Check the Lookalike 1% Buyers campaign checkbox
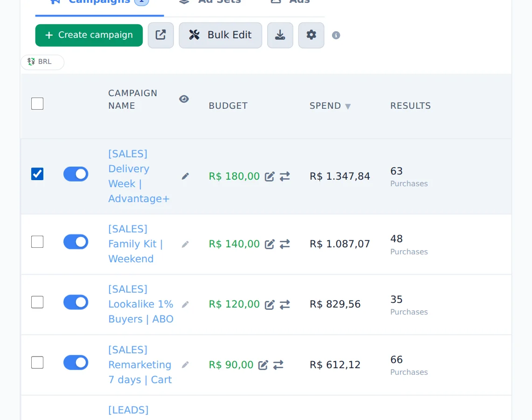 click(37, 302)
